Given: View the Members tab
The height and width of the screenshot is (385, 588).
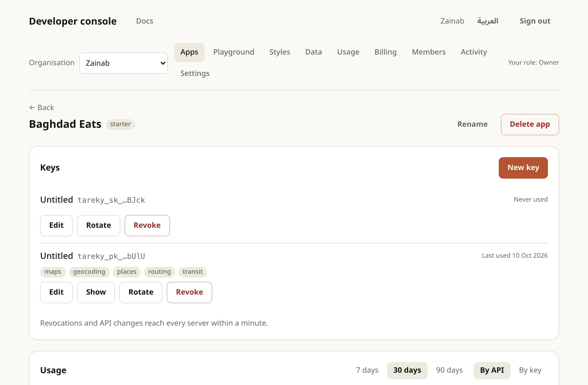Looking at the screenshot, I should [429, 52].
